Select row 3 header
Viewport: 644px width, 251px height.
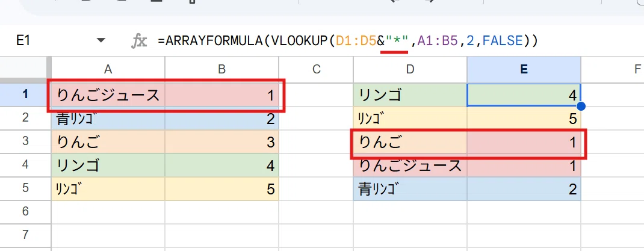25,141
